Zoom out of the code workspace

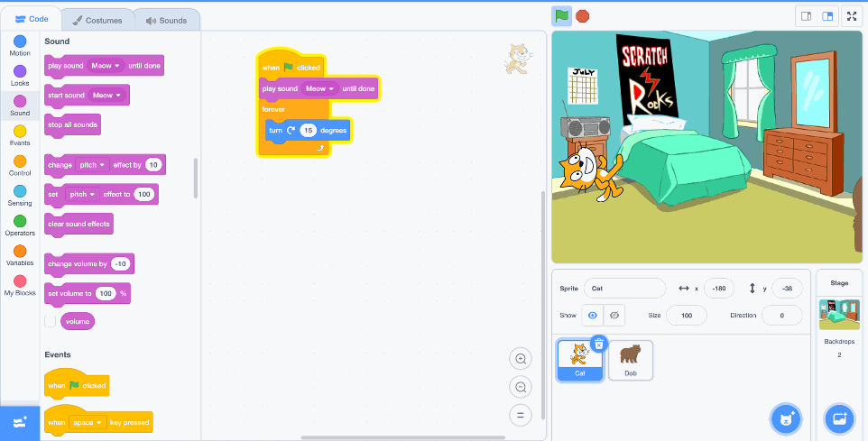tap(521, 387)
